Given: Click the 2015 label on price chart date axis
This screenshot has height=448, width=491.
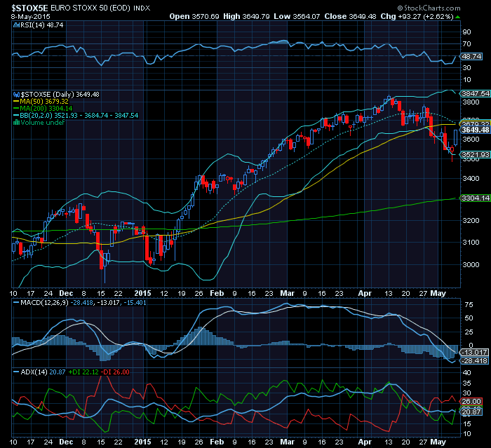Looking at the screenshot, I should (x=142, y=293).
